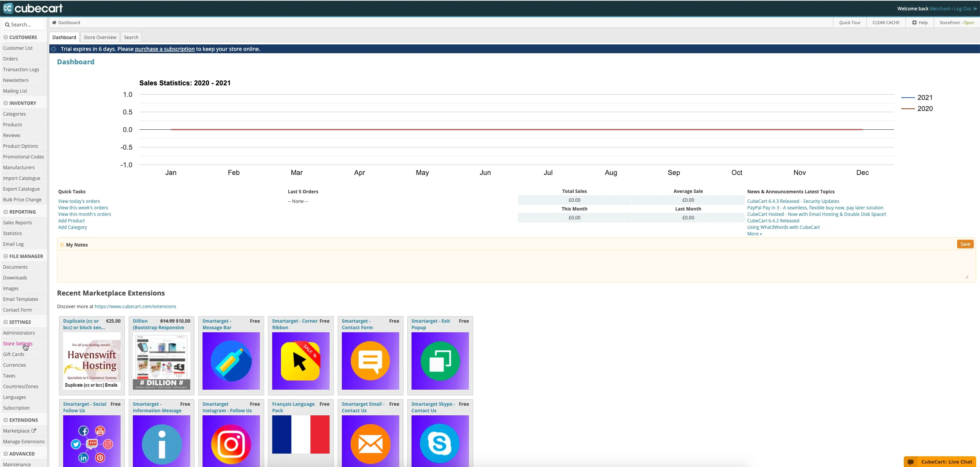Screen dimensions: 980x467
Task: Collapse the CUSTOMERS sidebar section
Action: (6, 37)
